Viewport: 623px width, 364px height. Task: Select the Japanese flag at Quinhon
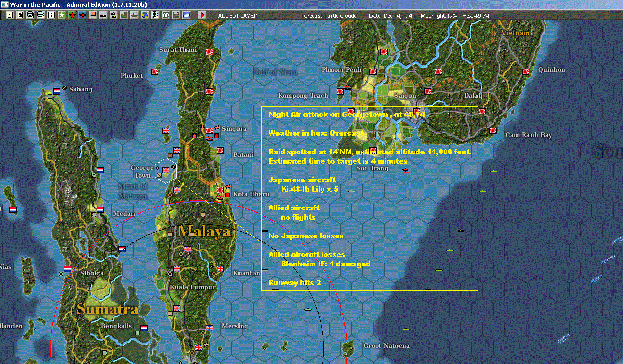pos(526,72)
